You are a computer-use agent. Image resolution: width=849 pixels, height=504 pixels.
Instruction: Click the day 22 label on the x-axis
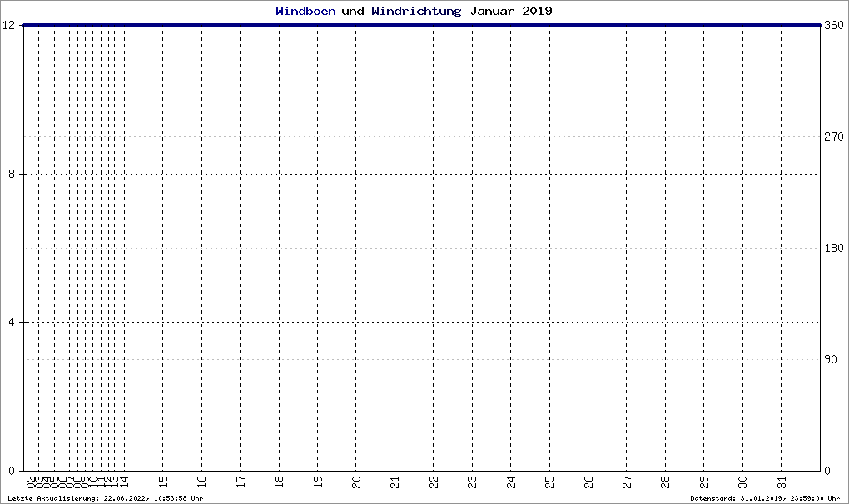tap(434, 482)
